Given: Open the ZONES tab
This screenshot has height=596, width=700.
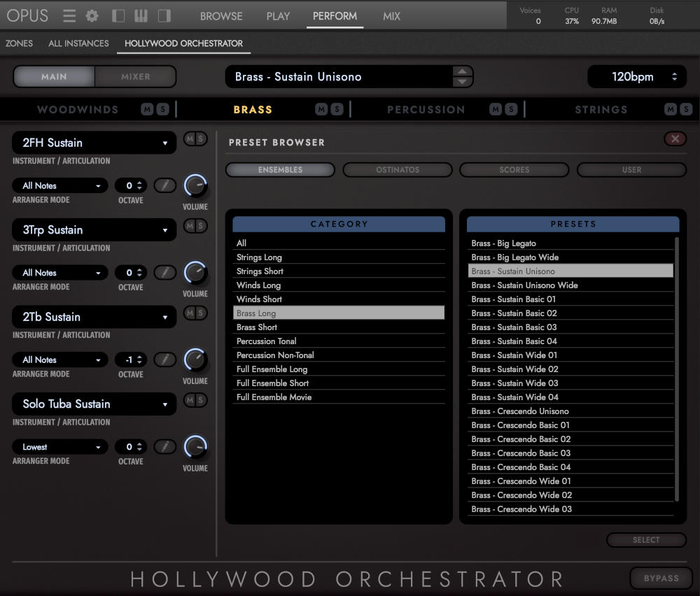Looking at the screenshot, I should (19, 43).
